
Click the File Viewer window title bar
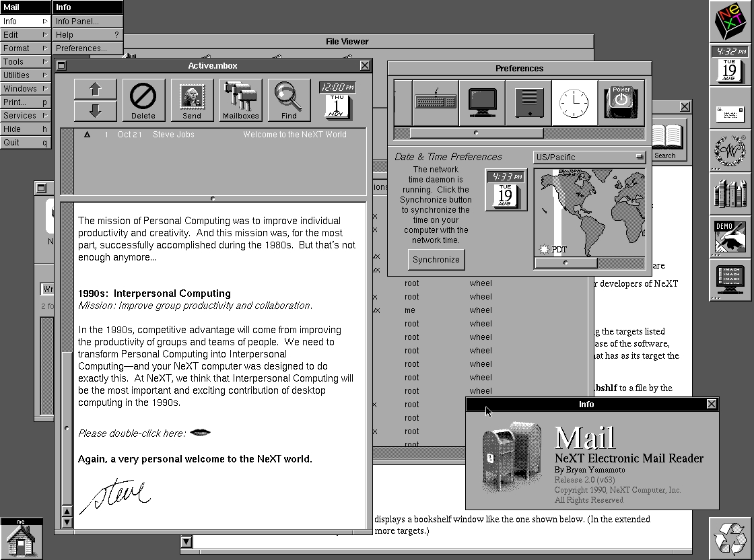tap(347, 41)
